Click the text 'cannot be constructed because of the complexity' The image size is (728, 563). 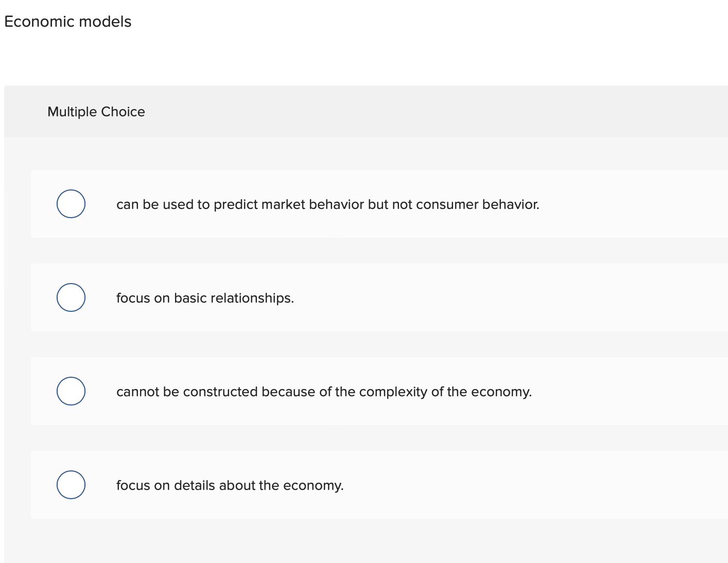[x=324, y=391]
